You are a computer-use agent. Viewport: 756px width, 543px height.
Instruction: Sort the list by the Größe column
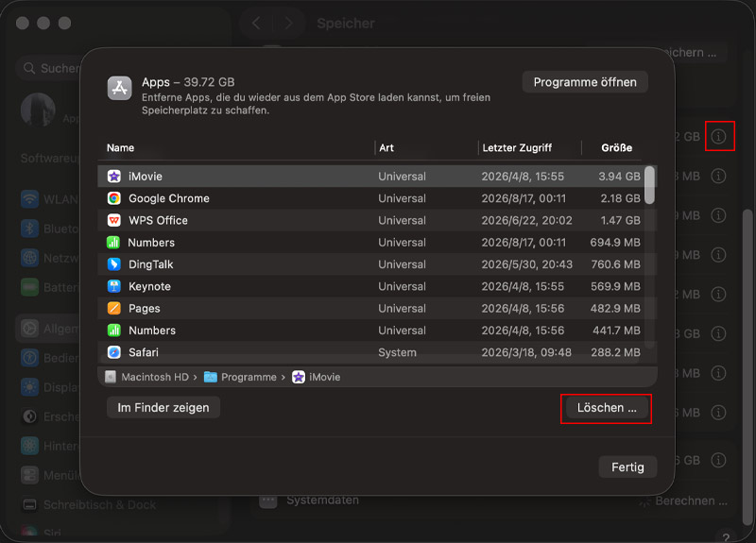[x=617, y=148]
